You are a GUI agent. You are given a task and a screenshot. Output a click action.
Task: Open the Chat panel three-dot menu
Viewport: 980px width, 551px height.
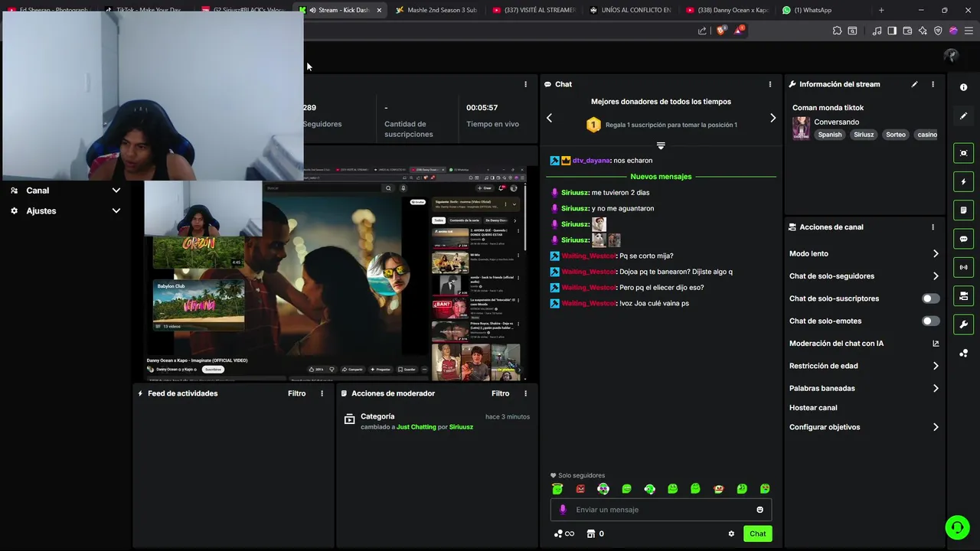(770, 84)
